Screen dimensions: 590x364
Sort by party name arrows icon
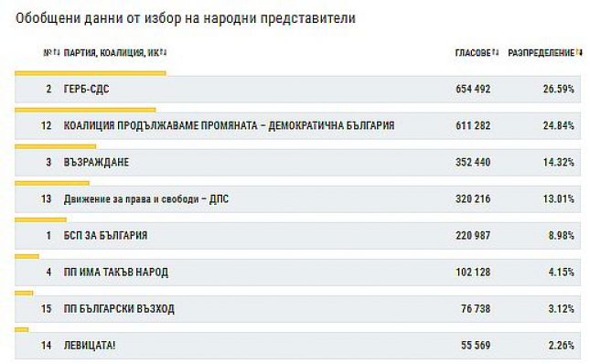coord(164,52)
